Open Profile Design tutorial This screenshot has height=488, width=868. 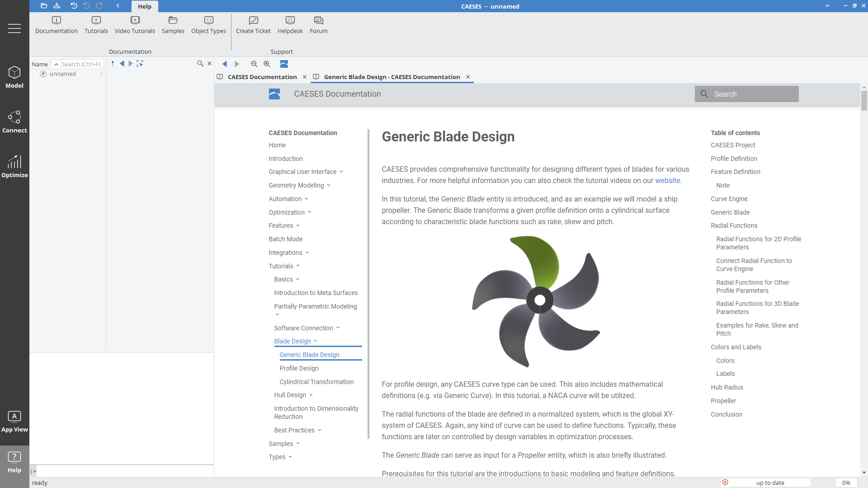[x=299, y=368]
